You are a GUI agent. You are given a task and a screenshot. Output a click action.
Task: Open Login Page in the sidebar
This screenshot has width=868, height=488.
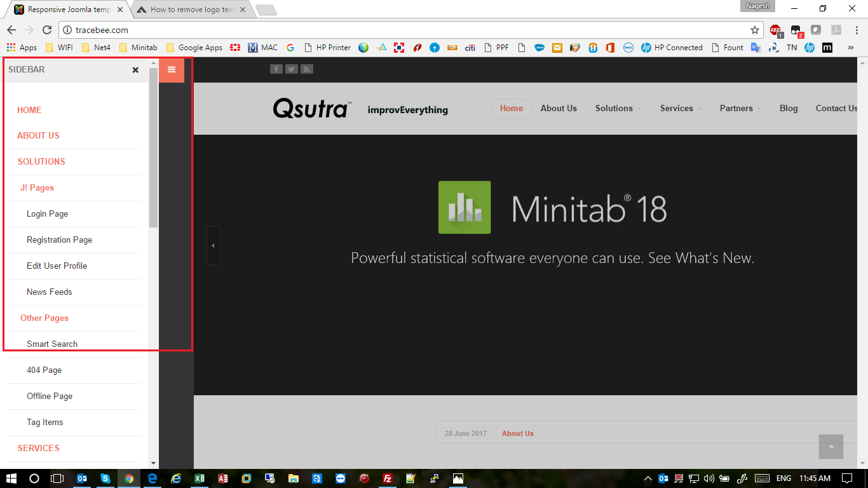[x=47, y=213]
